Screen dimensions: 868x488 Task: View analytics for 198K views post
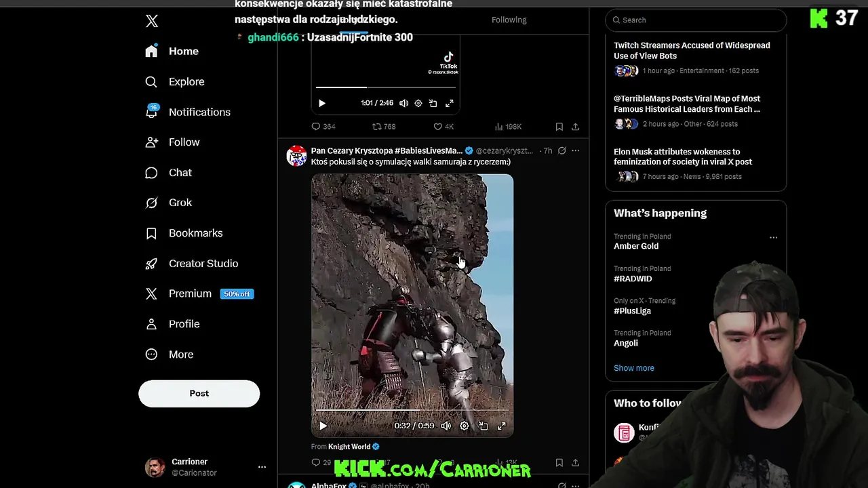tap(508, 127)
